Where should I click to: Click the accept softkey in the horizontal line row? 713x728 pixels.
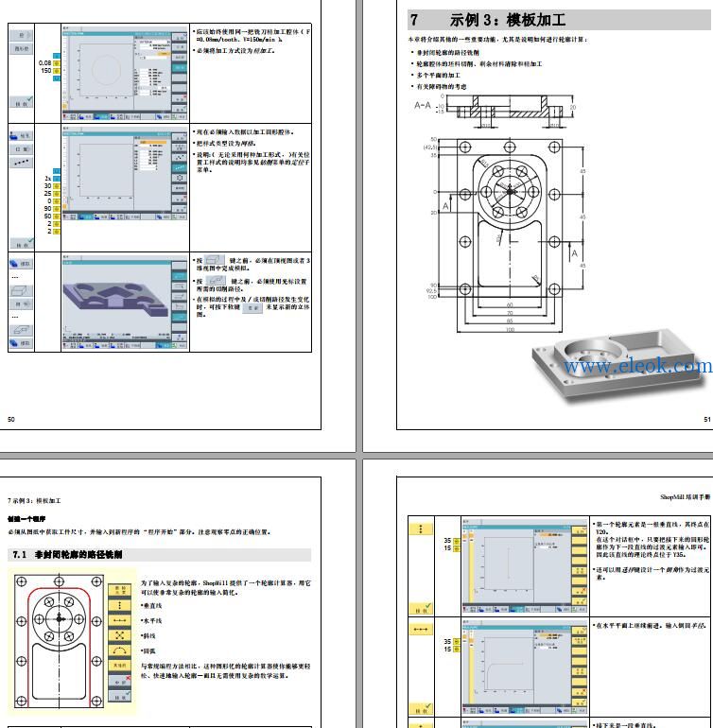coord(421,709)
